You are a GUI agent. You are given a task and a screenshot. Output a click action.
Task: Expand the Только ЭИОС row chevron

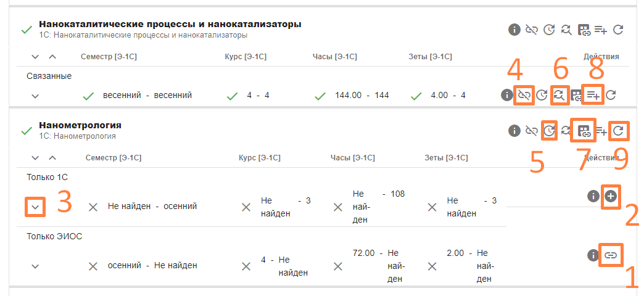pos(35,266)
